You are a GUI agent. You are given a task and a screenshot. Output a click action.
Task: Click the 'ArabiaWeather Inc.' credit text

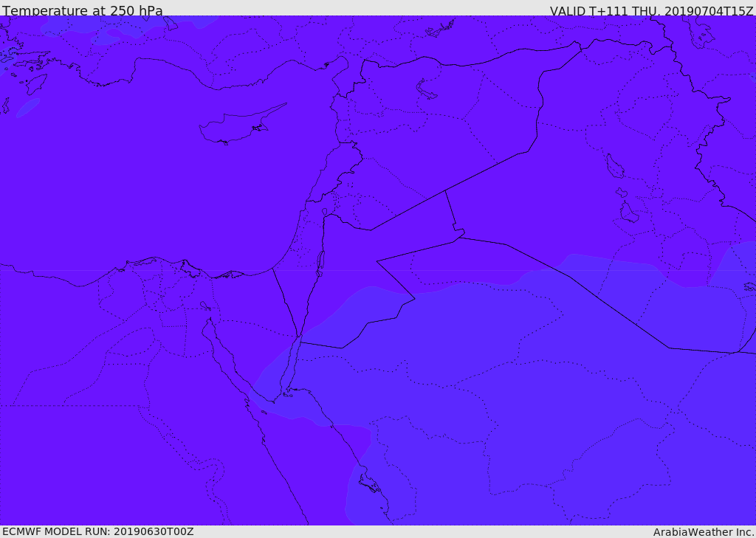click(x=704, y=532)
